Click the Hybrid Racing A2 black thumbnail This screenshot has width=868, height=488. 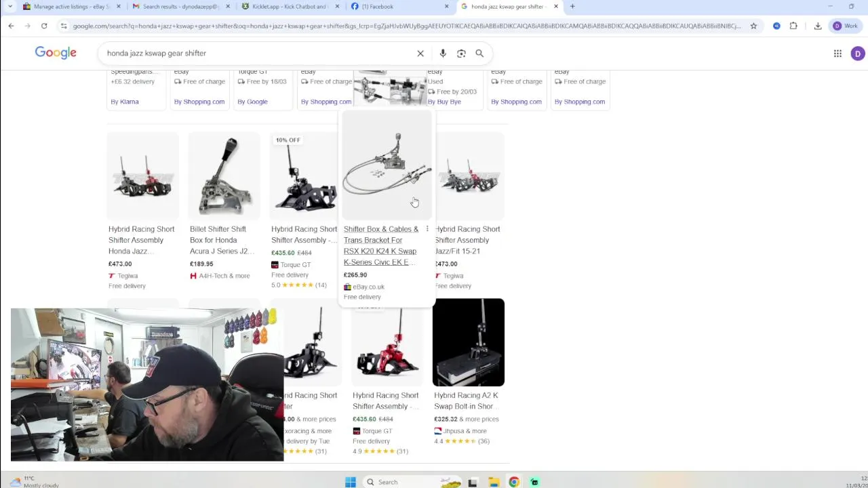tap(469, 342)
